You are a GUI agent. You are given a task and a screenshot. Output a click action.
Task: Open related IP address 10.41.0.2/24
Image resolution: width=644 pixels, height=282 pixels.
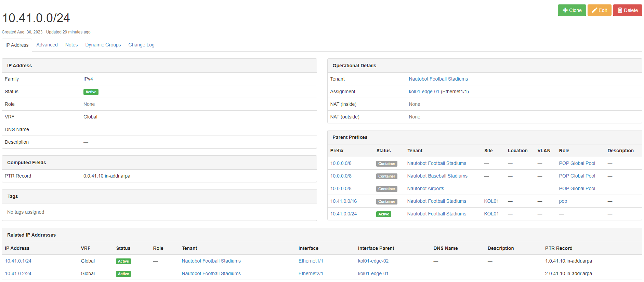(18, 273)
